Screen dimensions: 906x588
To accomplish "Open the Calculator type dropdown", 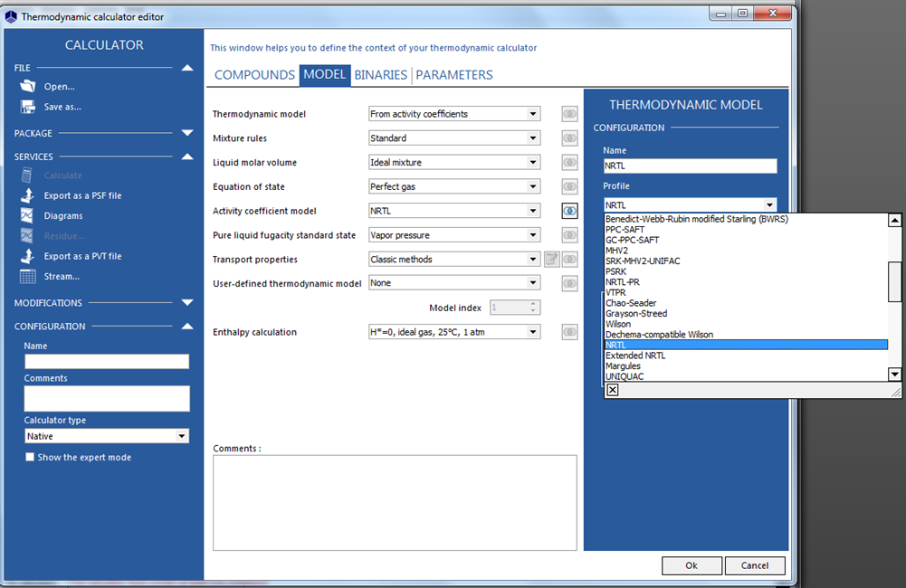I will click(182, 436).
